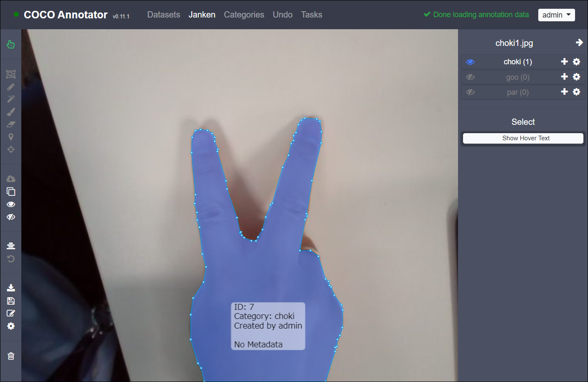Expand the choki (1) category row
Viewport: 588px width, 382px height.
coord(517,62)
